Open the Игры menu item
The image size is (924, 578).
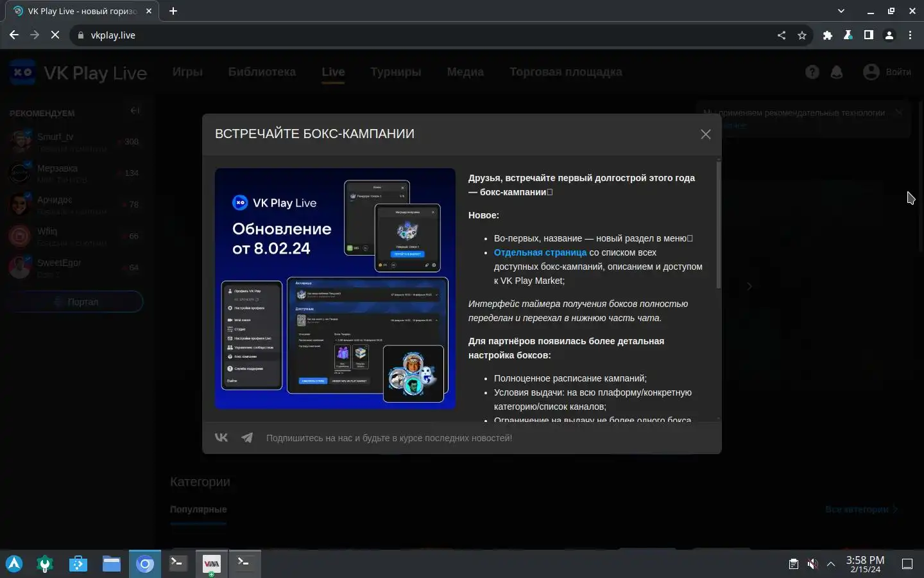[187, 72]
